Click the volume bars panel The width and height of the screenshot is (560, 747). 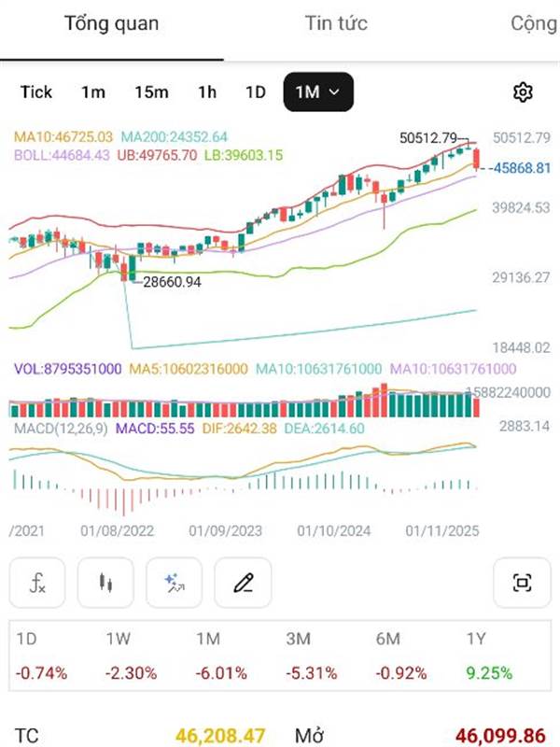pyautogui.click(x=243, y=406)
